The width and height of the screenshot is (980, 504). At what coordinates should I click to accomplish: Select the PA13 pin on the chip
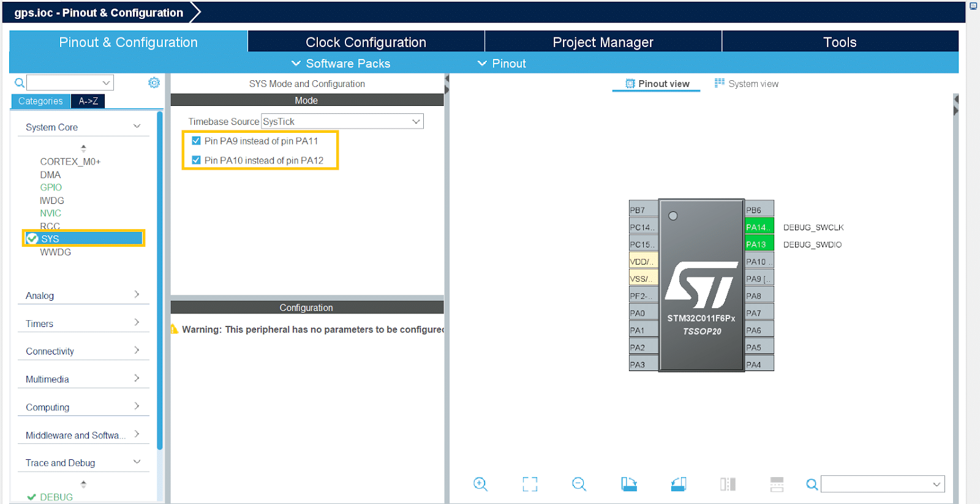click(758, 244)
